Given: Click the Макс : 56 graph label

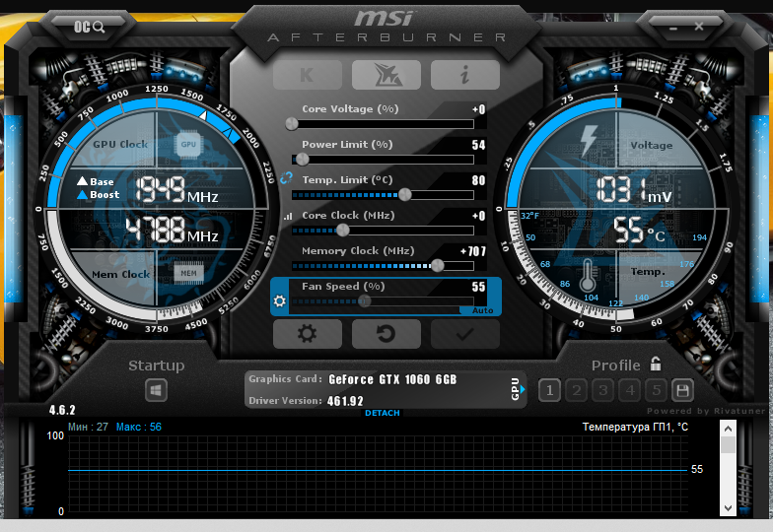Looking at the screenshot, I should click(x=138, y=428).
